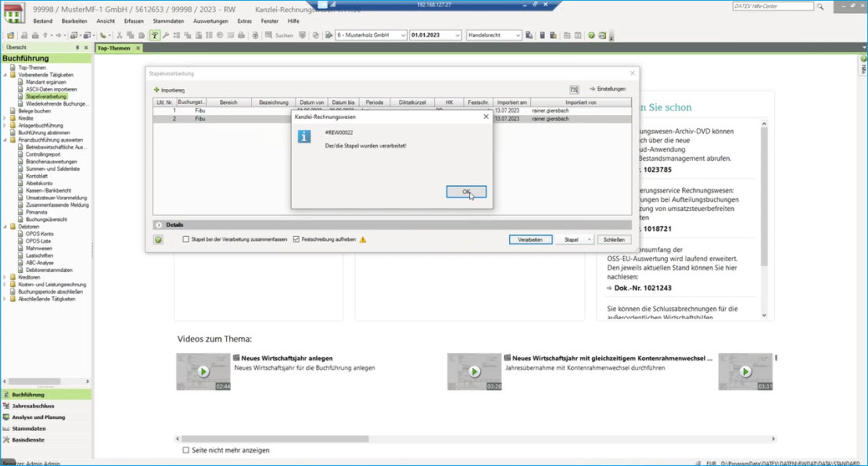Play 'Neues Wirtschaftsjahr mit gleichzeitigem Kontenrahmenwechsel' video
This screenshot has height=466, width=868.
coord(475,372)
